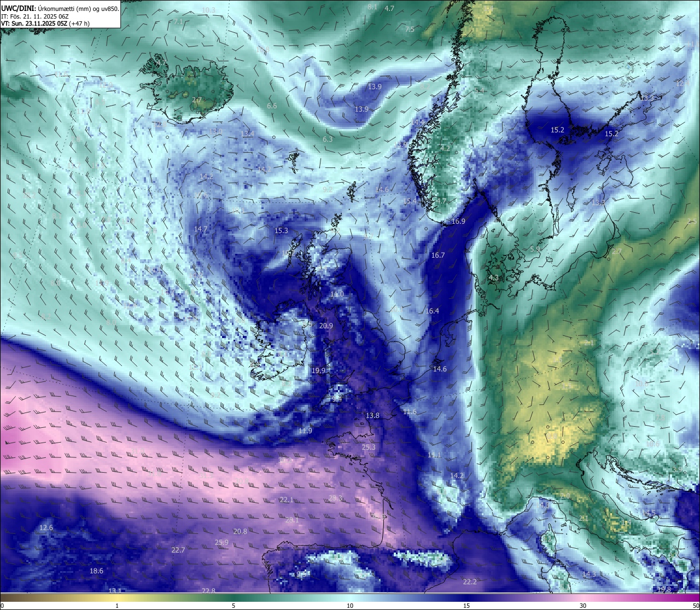
Task: Click the 13.1 value at the bottom edge
Action: click(x=115, y=590)
